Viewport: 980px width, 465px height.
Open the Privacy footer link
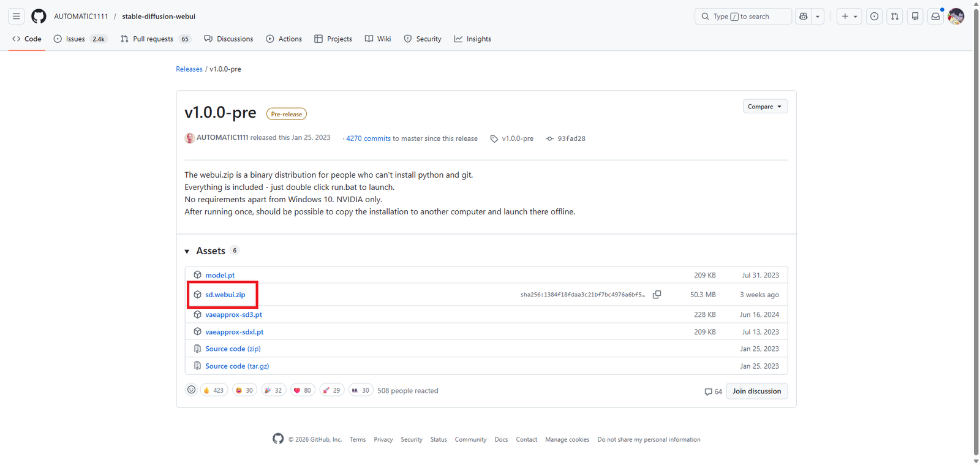[383, 439]
